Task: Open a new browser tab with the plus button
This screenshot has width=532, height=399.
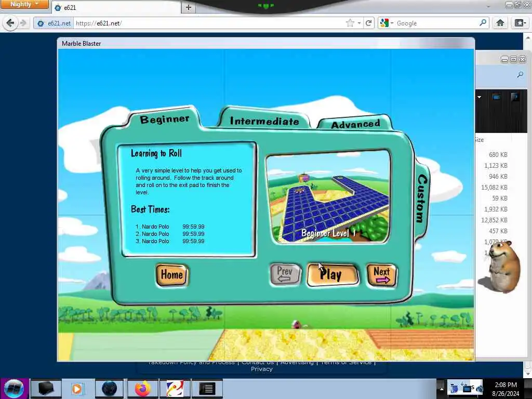Action: coord(189,7)
